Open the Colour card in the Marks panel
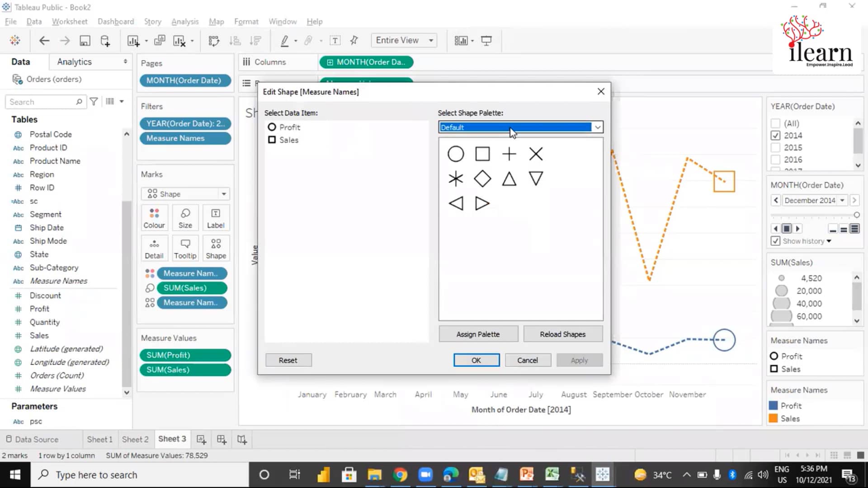868x488 pixels. click(x=154, y=218)
